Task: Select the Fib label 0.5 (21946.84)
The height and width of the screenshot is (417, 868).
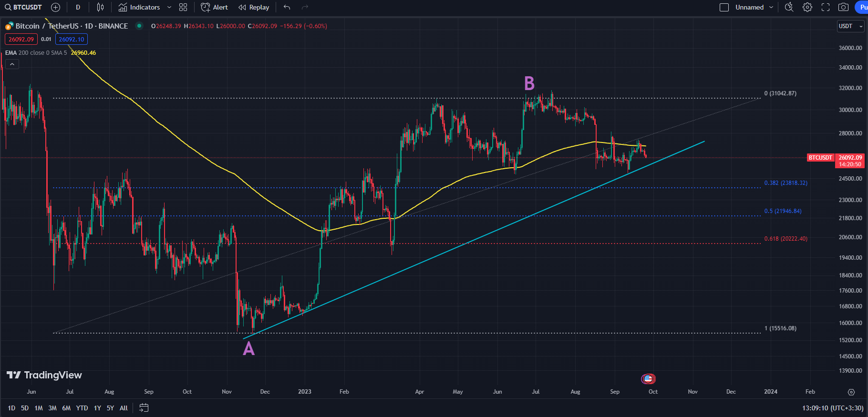Action: point(783,211)
